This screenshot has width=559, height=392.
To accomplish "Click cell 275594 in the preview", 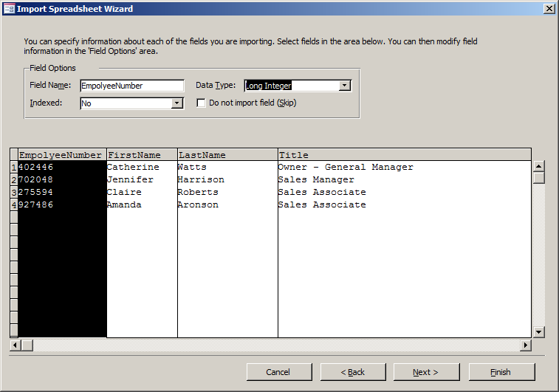I will point(62,192).
